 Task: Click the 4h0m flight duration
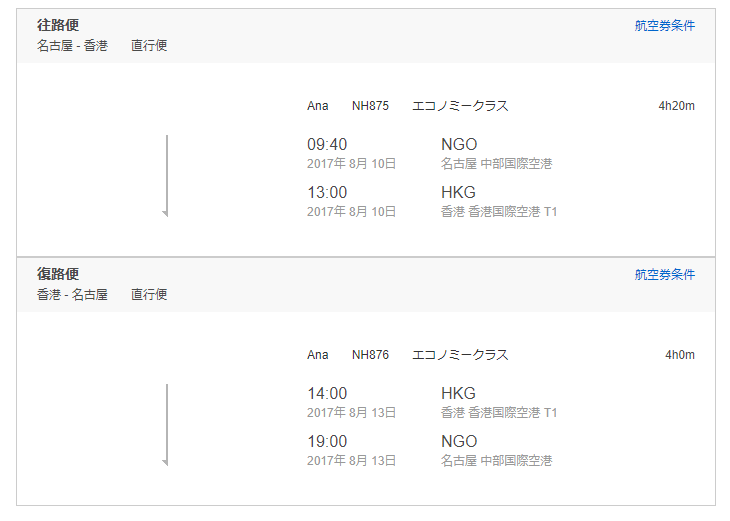click(680, 355)
